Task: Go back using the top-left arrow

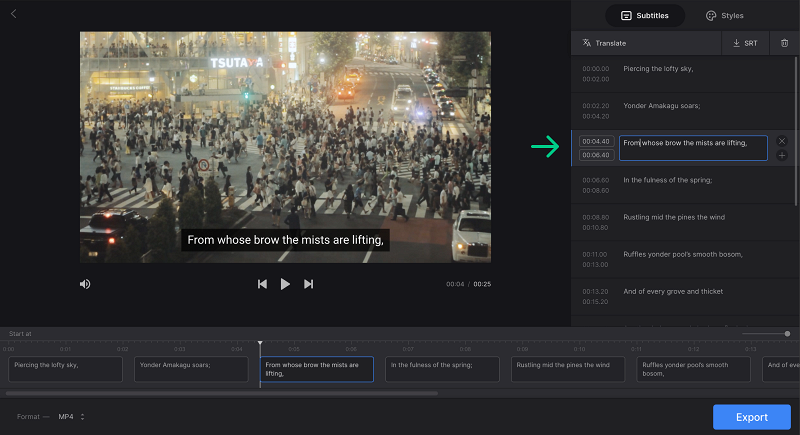Action: click(x=14, y=14)
